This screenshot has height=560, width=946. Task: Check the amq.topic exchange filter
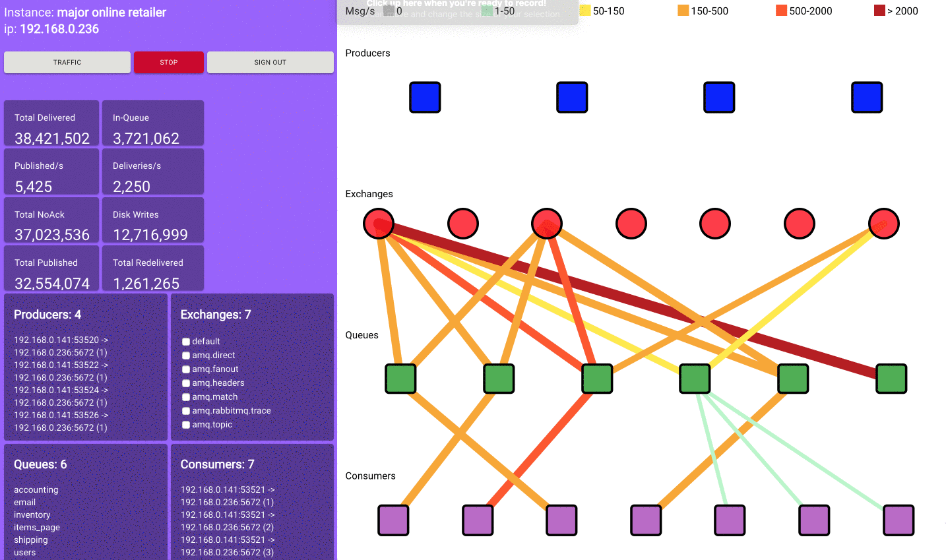pos(185,425)
